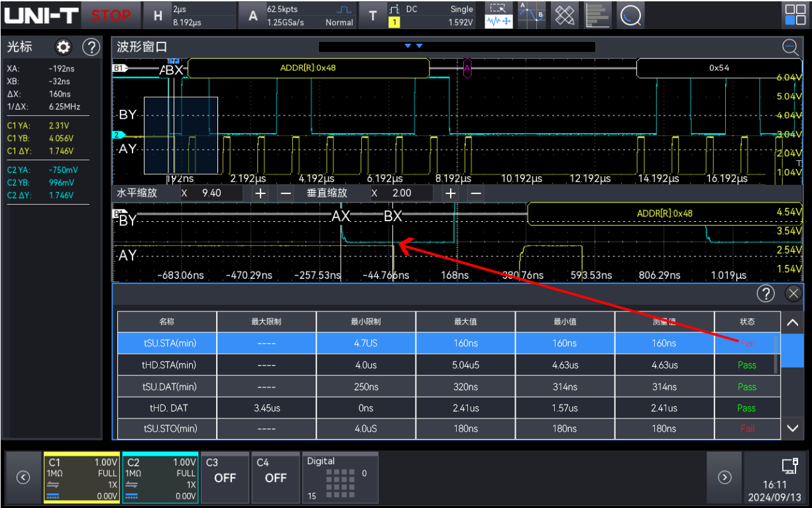Click the red STOP button

pos(111,15)
